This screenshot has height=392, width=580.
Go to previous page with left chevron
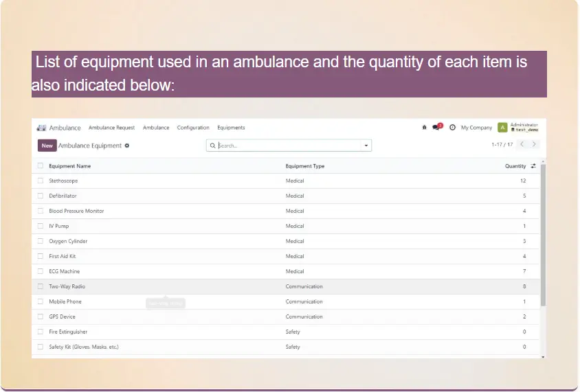[522, 144]
